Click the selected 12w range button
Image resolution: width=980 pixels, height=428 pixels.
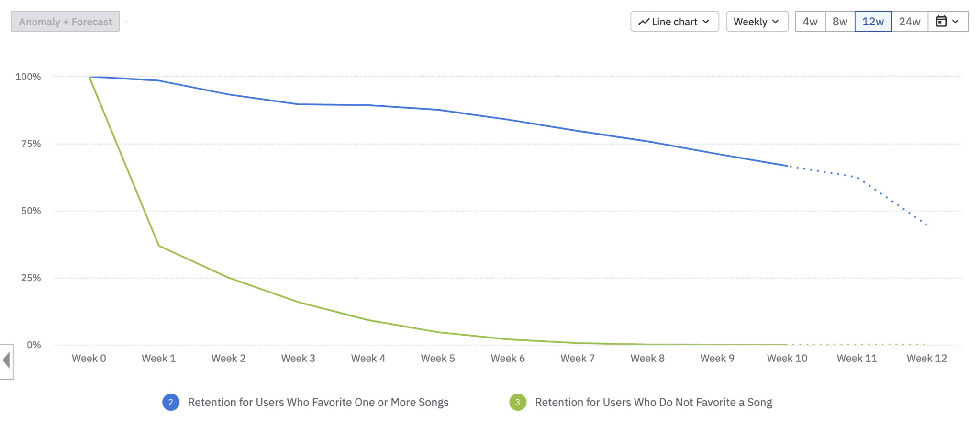point(873,21)
